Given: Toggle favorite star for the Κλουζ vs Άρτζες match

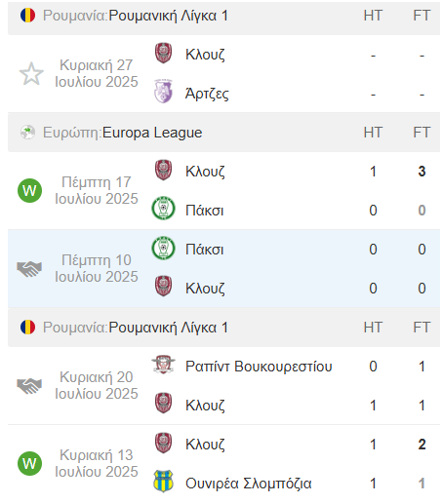Looking at the screenshot, I should click(x=31, y=74).
